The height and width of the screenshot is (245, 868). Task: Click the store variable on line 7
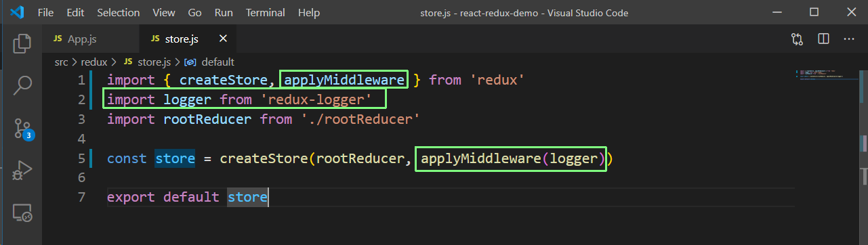coord(248,198)
